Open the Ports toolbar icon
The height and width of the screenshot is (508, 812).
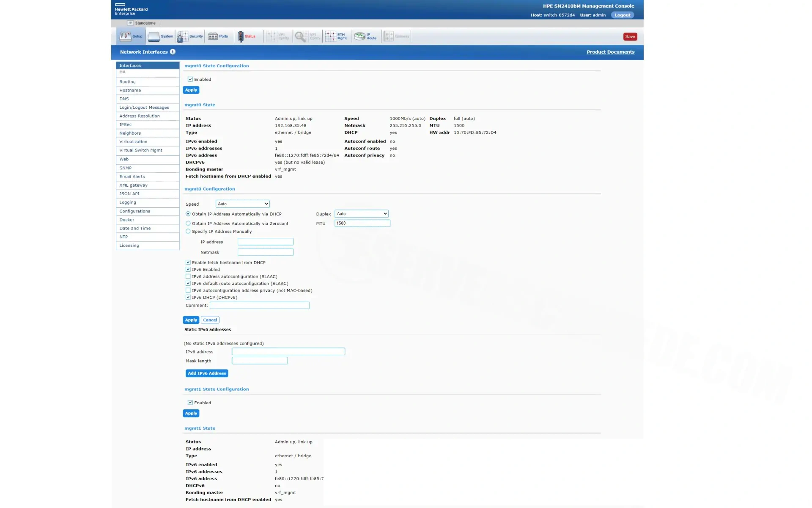tap(213, 36)
